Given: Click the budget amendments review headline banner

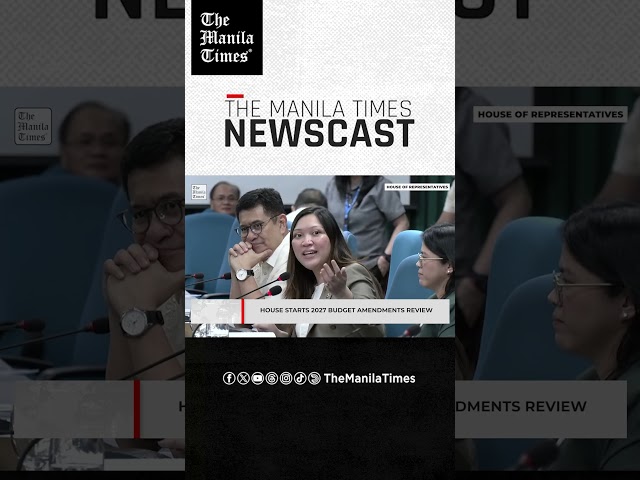Looking at the screenshot, I should tap(320, 311).
